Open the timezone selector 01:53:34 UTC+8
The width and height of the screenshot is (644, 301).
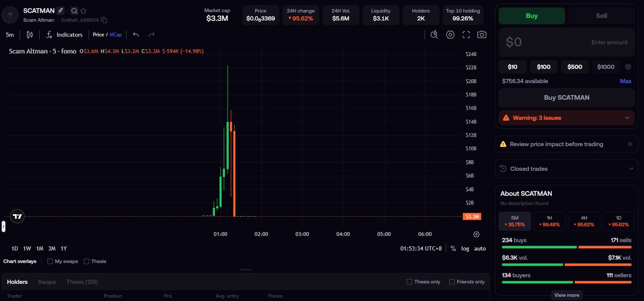point(421,248)
